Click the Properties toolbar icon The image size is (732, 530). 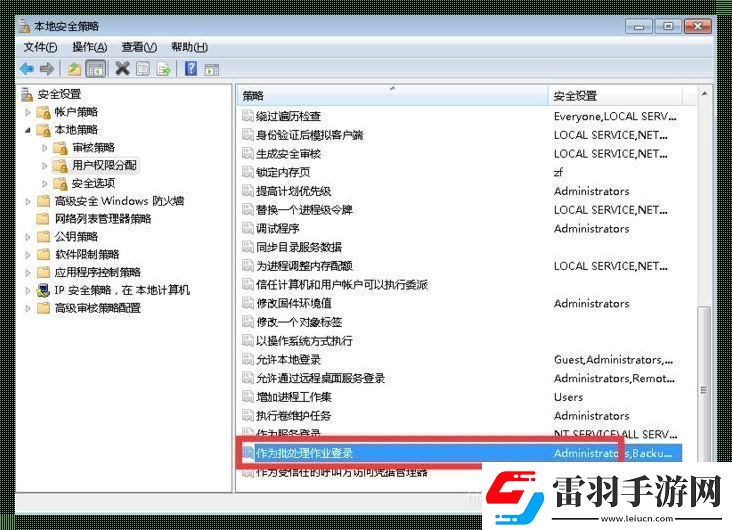143,69
